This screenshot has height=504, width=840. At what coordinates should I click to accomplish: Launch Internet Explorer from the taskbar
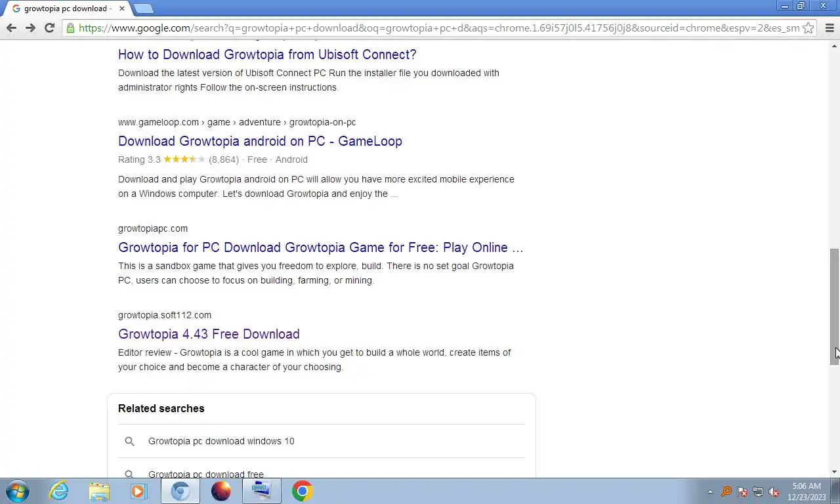58,491
